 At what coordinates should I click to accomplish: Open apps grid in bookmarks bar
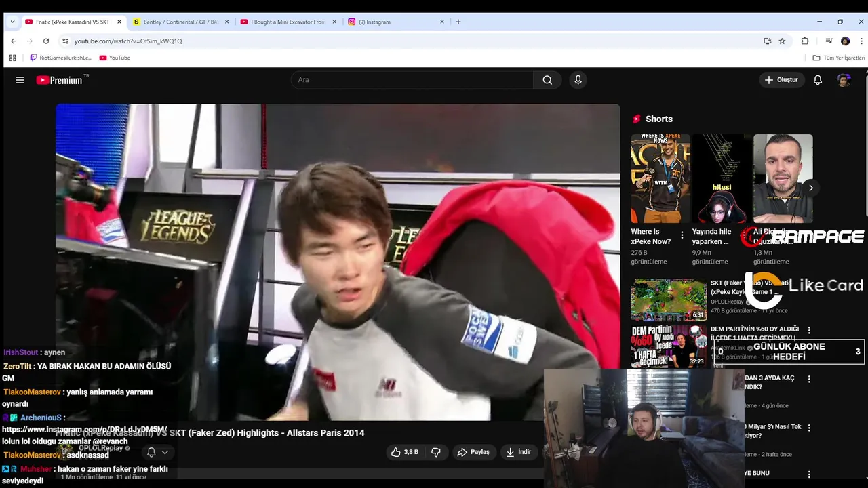[x=12, y=58]
